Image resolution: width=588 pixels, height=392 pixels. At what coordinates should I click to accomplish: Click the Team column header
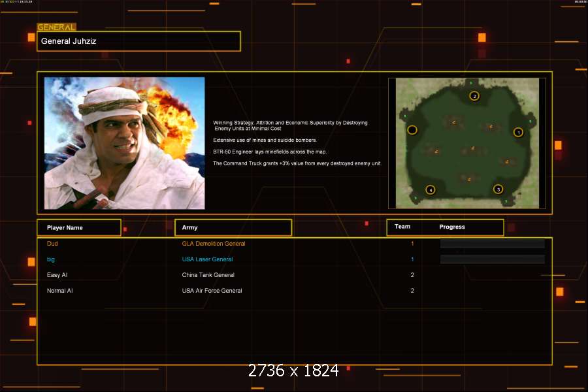tap(402, 227)
